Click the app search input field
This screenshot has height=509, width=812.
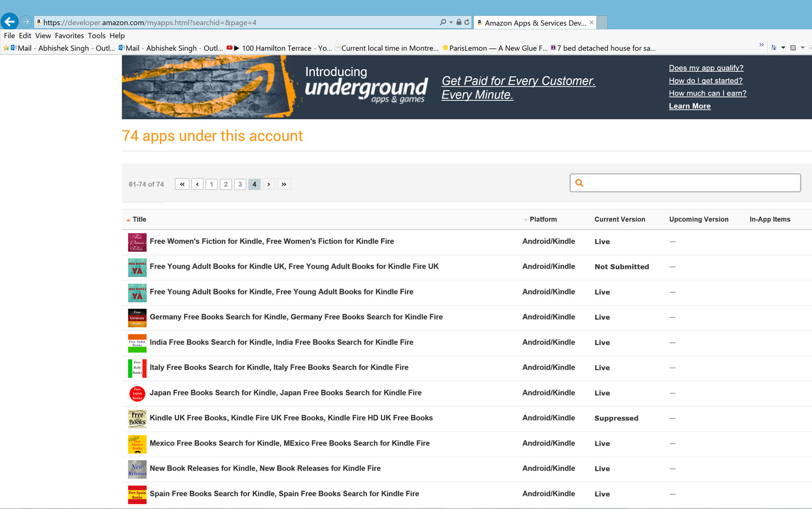pyautogui.click(x=685, y=183)
